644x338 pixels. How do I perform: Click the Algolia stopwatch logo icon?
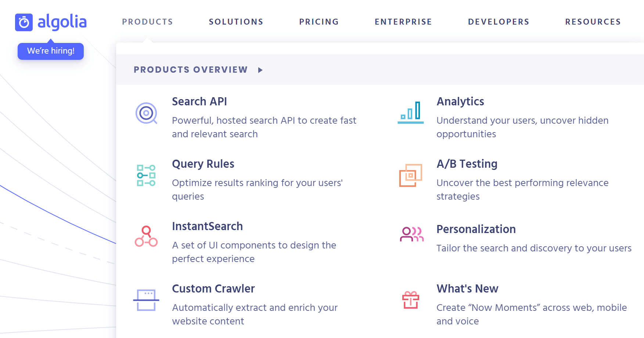click(24, 22)
